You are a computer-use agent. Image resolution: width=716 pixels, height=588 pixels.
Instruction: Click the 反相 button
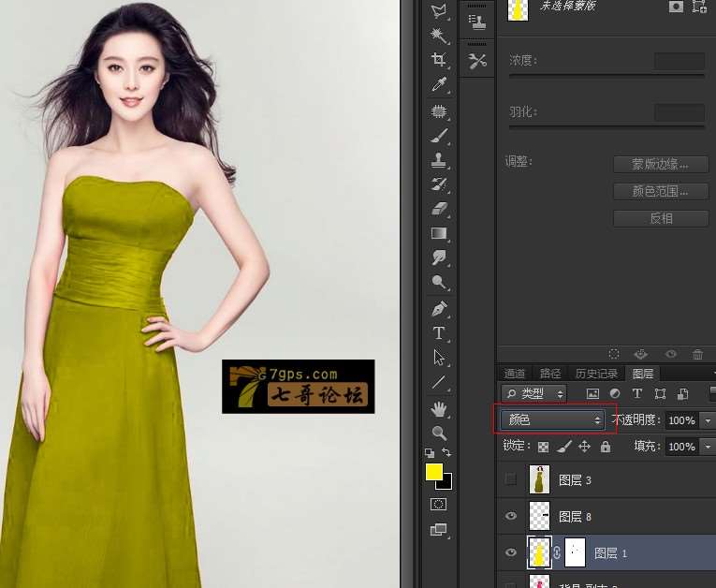[661, 218]
